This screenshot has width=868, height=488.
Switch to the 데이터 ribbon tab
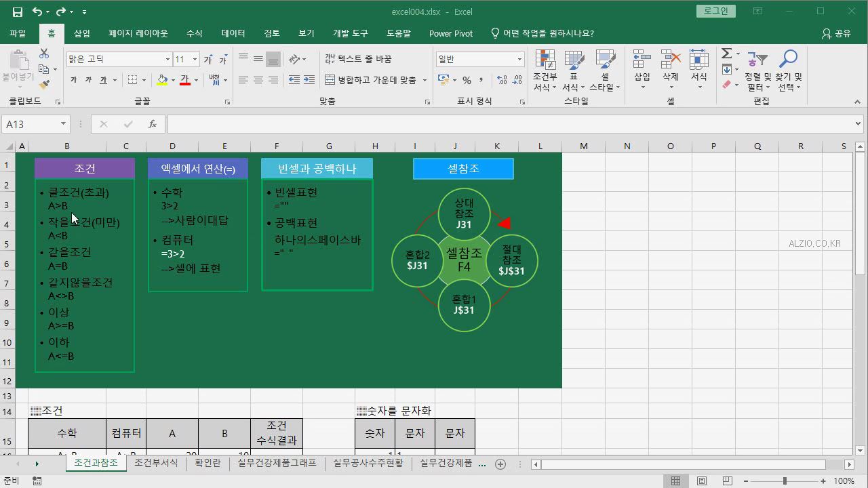pos(233,33)
